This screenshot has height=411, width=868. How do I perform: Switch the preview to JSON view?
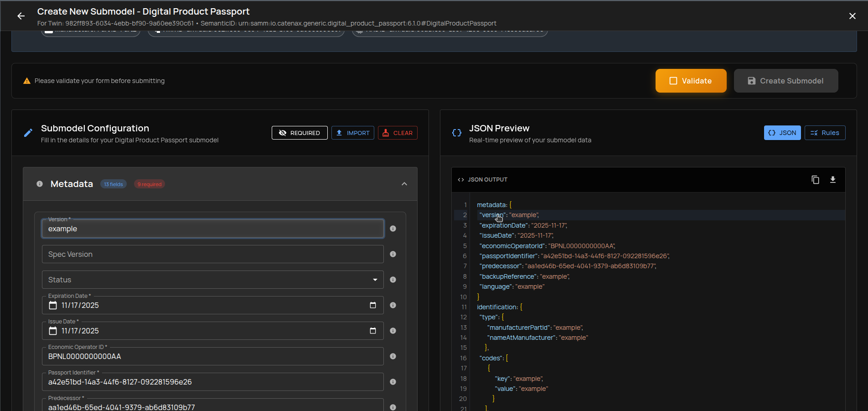point(782,133)
